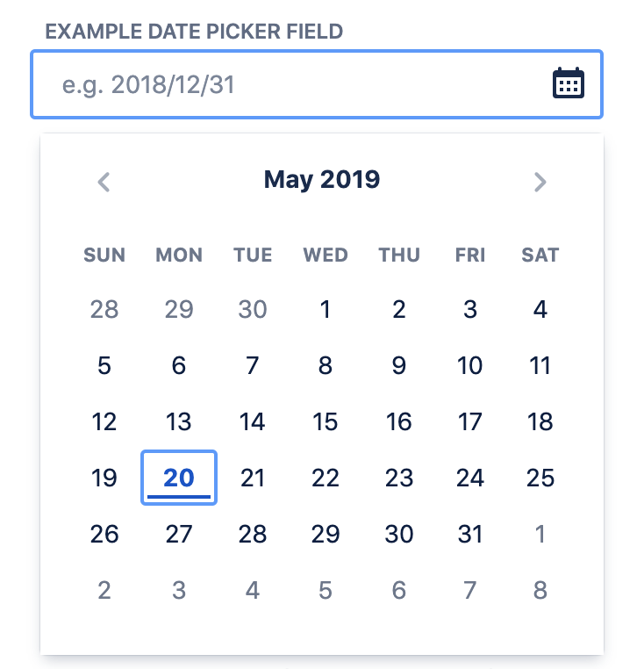Choose Friday May 10
The width and height of the screenshot is (644, 669).
click(470, 365)
